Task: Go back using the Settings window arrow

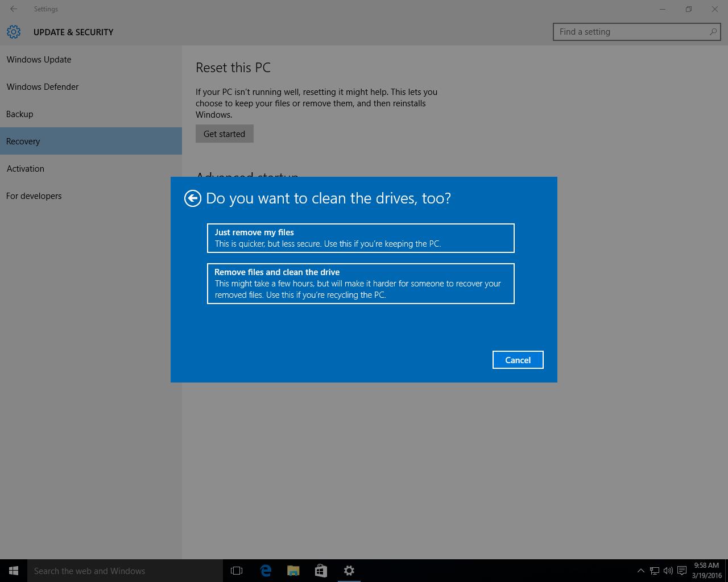Action: (x=14, y=9)
